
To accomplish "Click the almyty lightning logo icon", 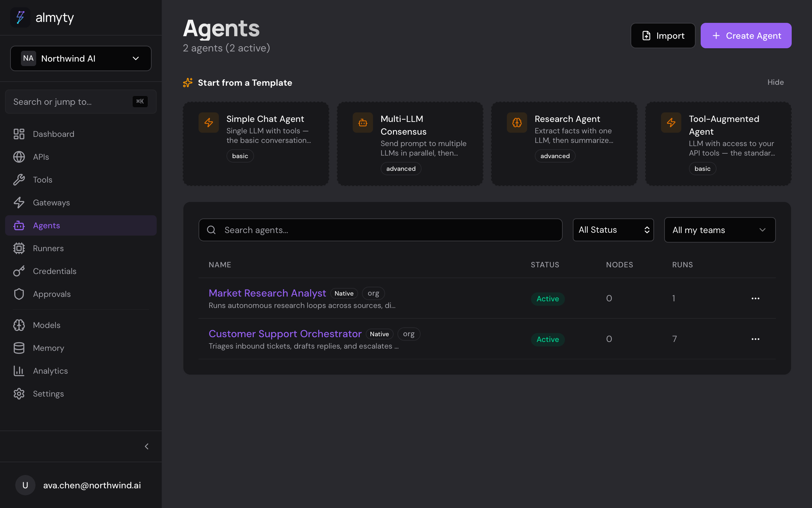I will click(20, 17).
